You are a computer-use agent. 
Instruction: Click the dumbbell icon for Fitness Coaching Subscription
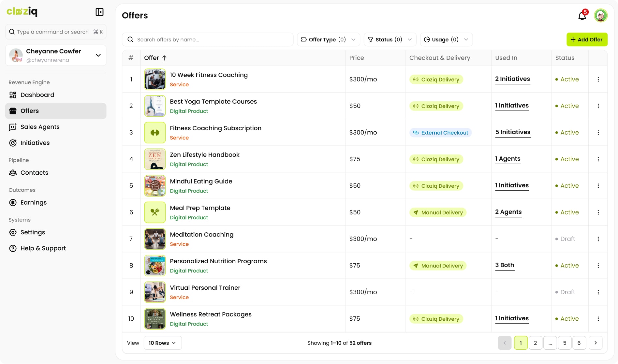pos(155,133)
